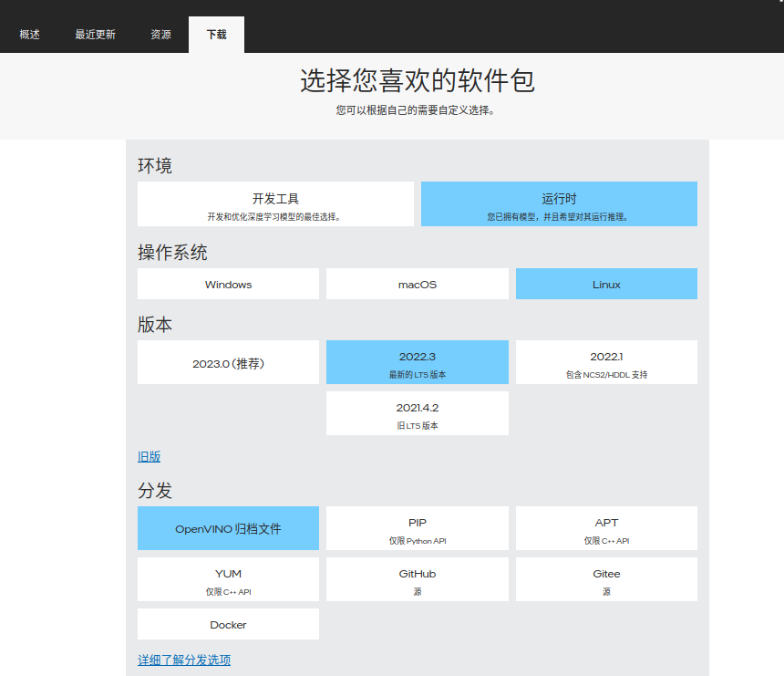Open the 资源 tab

160,35
